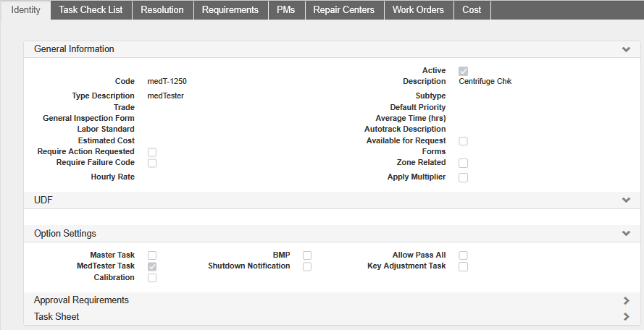Collapse the General Information section chevron
Screen dimensions: 644x330
(x=625, y=50)
